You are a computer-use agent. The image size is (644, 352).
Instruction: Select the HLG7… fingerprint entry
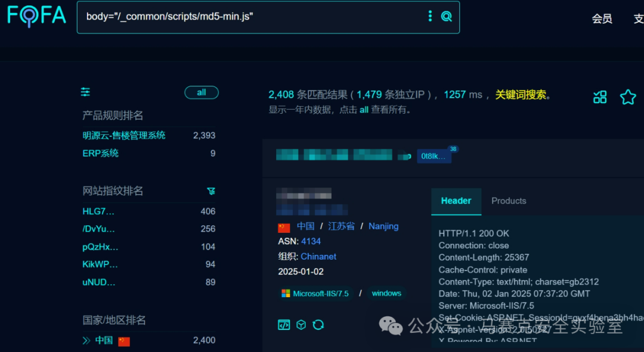(98, 211)
